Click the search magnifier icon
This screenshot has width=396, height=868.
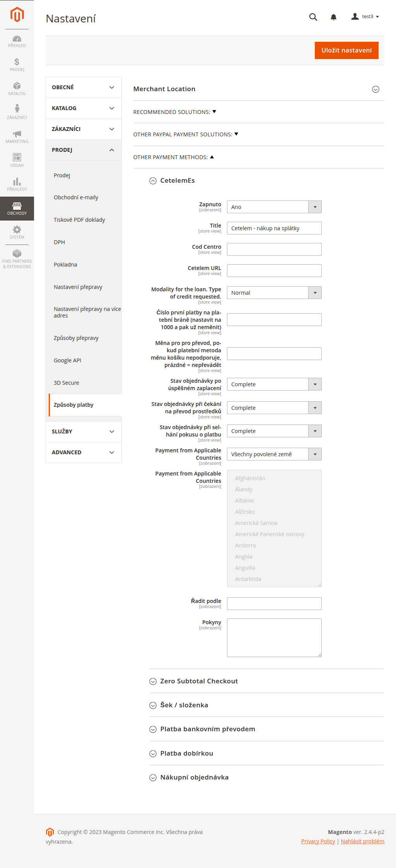pyautogui.click(x=313, y=17)
